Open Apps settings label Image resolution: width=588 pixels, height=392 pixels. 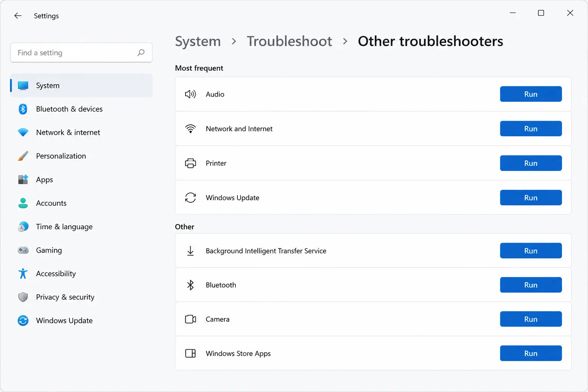point(44,180)
